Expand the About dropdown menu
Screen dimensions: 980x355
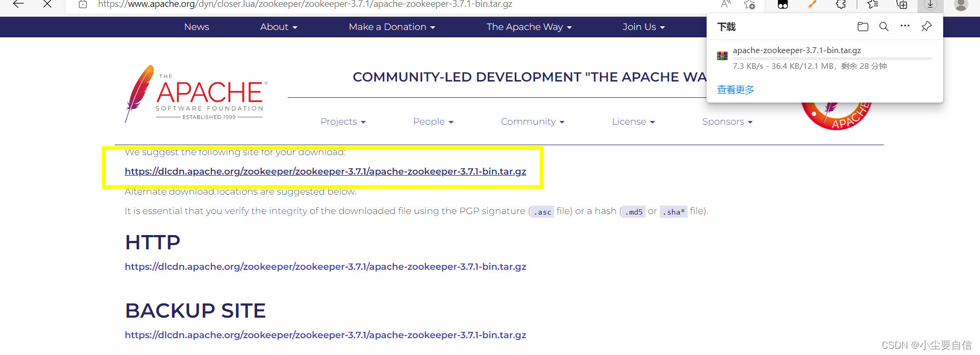279,27
